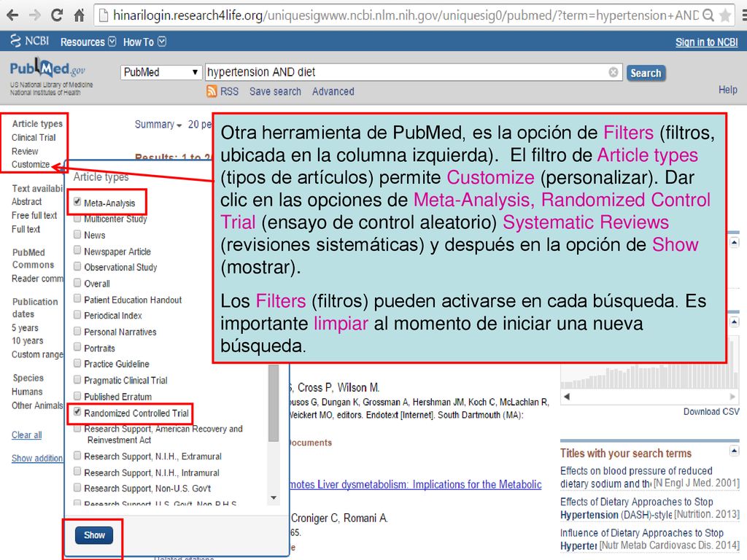Click the Download CSV link

click(711, 412)
